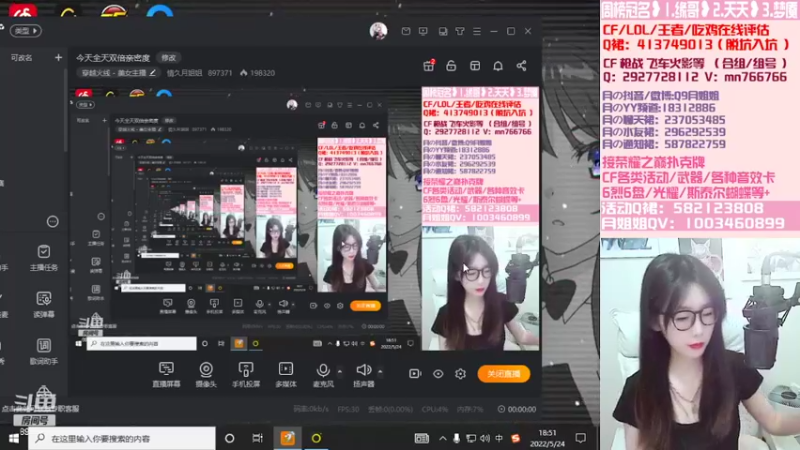Open 手机投屏 phone screen mirroring
The width and height of the screenshot is (800, 450).
point(246,374)
